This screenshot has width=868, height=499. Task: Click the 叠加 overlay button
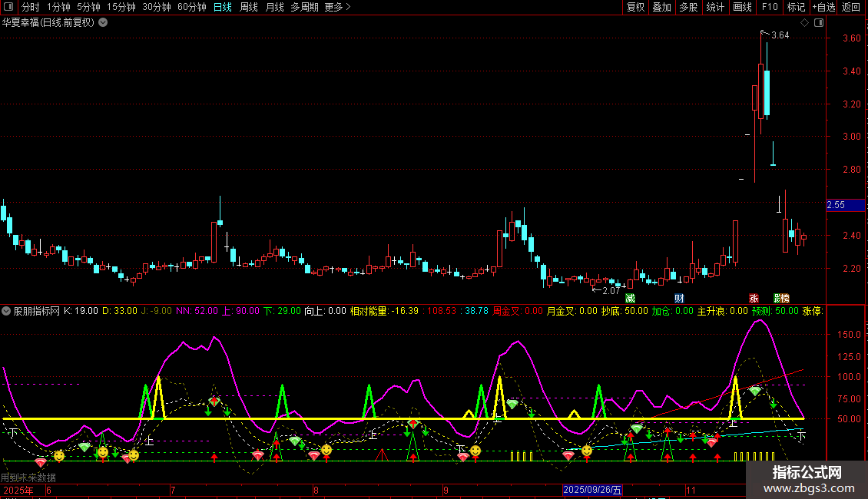661,7
